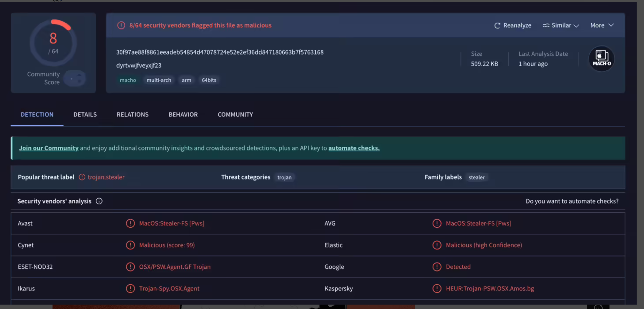Click the automate checks link
This screenshot has height=309, width=644.
(354, 148)
